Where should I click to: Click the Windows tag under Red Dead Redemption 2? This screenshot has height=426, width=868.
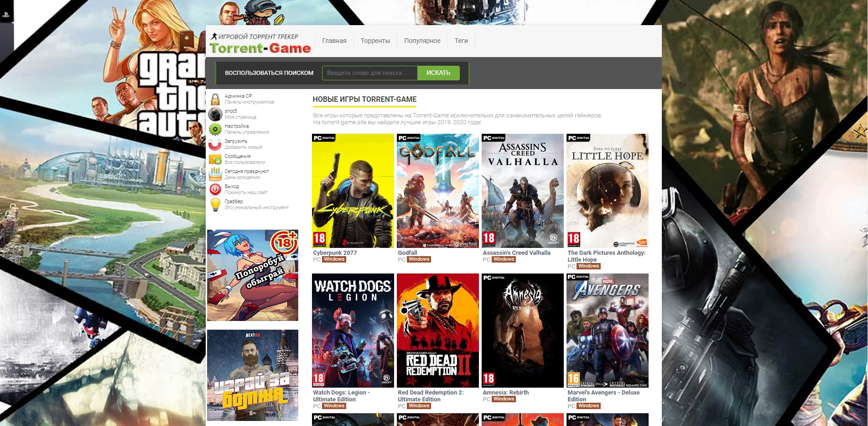419,406
